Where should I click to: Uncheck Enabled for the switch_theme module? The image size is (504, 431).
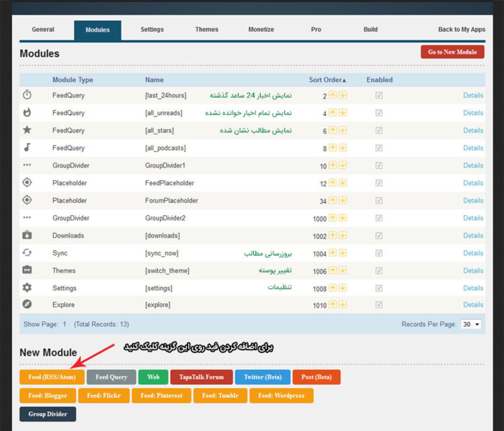click(379, 271)
